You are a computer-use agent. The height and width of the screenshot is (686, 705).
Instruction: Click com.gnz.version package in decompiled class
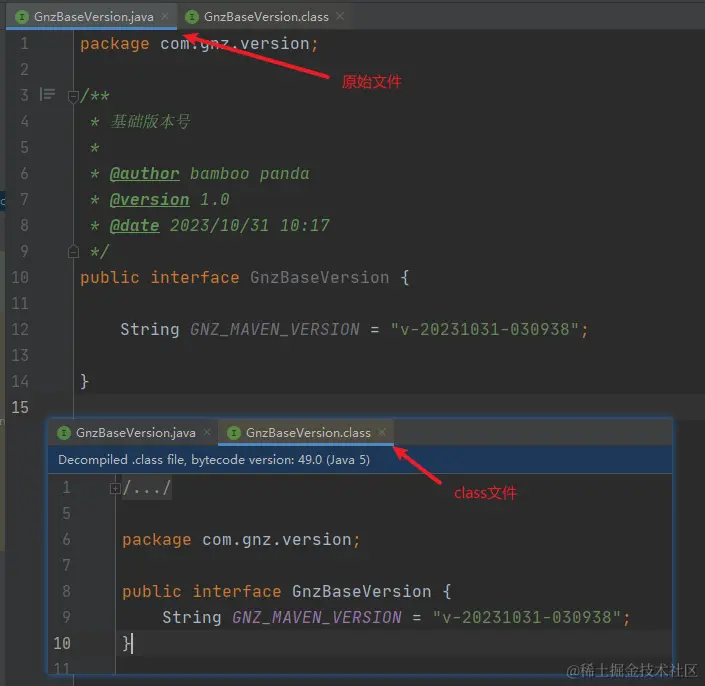point(277,539)
